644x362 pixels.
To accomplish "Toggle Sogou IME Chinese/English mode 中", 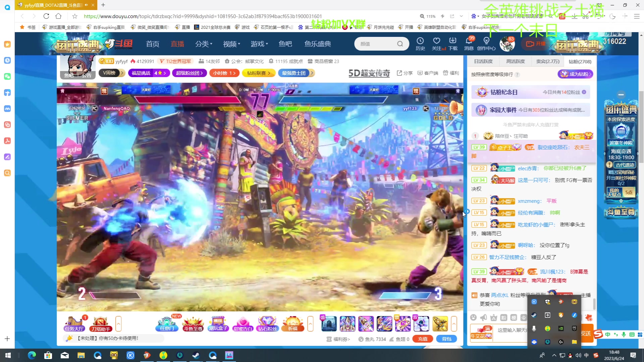I will (607, 334).
